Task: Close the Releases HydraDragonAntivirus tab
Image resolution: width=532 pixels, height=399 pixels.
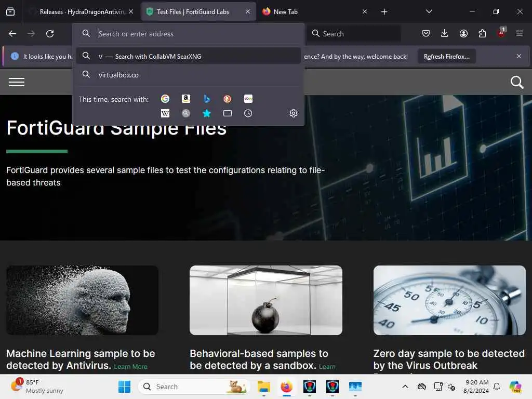Action: click(131, 11)
